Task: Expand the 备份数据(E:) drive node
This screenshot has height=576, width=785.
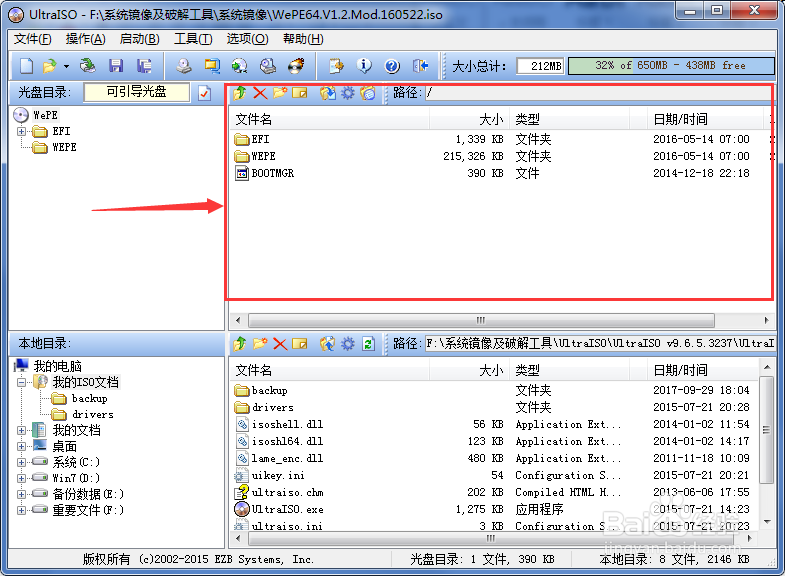Action: 21,494
